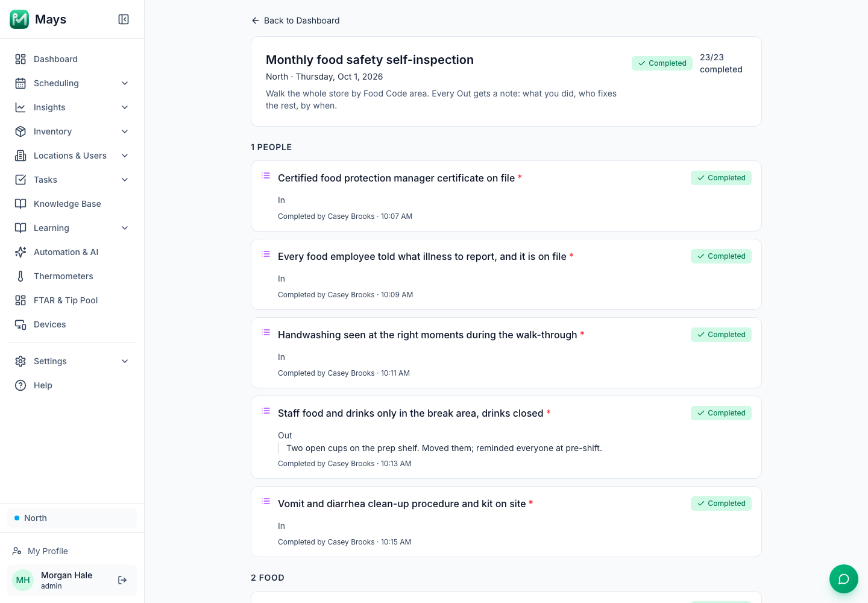Click the Automation & AI sparkle icon
Image resolution: width=868 pixels, height=603 pixels.
tap(20, 252)
